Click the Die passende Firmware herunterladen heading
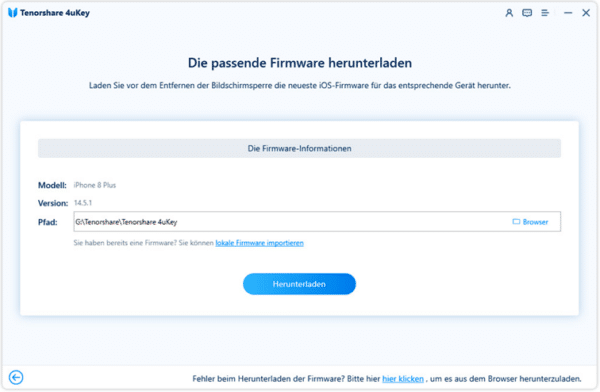This screenshot has width=600, height=392. click(300, 63)
